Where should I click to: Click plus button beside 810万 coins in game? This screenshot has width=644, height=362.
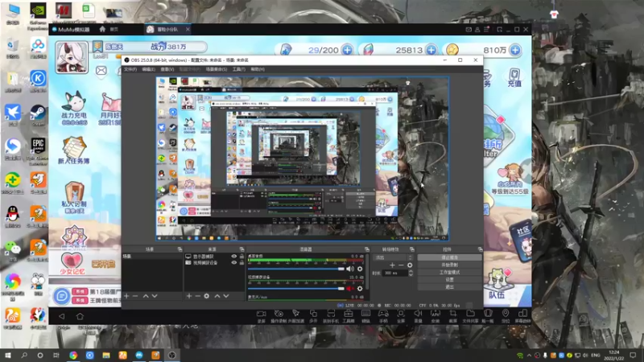point(515,50)
